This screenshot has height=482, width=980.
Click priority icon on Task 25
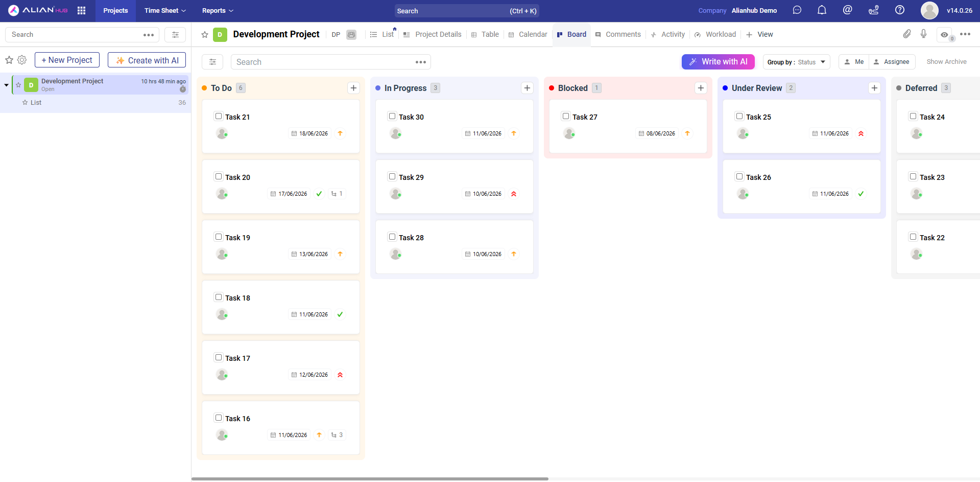(x=861, y=133)
